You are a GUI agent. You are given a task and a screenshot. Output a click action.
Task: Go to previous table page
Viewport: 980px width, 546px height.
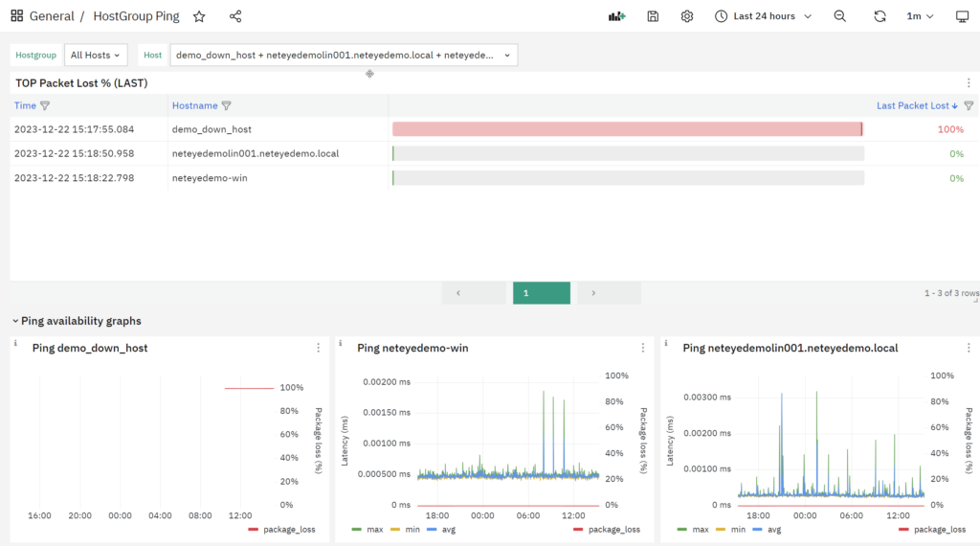click(474, 293)
